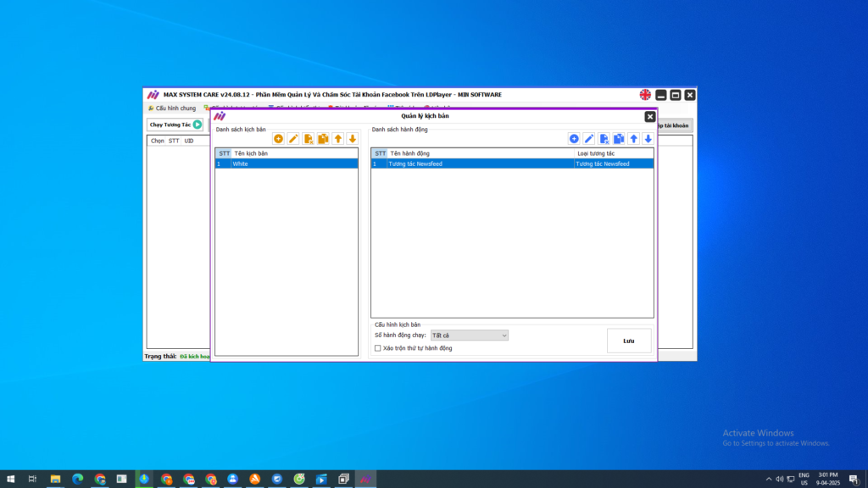Image resolution: width=868 pixels, height=488 pixels.
Task: Enable Xáo trộn thứ tự hành động checkbox
Action: 378,348
